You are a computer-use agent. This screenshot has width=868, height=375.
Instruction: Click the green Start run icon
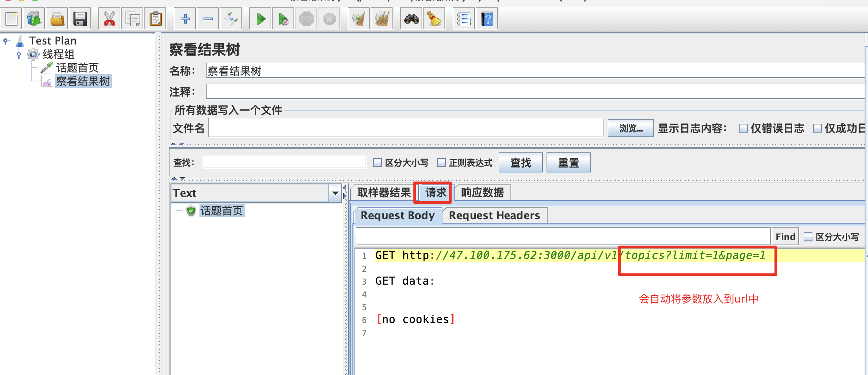coord(260,19)
